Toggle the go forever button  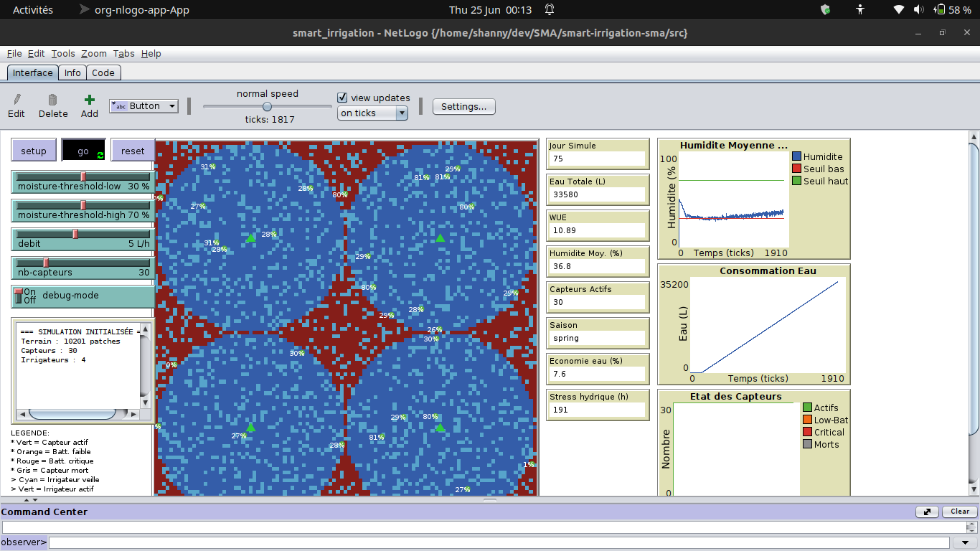point(83,151)
